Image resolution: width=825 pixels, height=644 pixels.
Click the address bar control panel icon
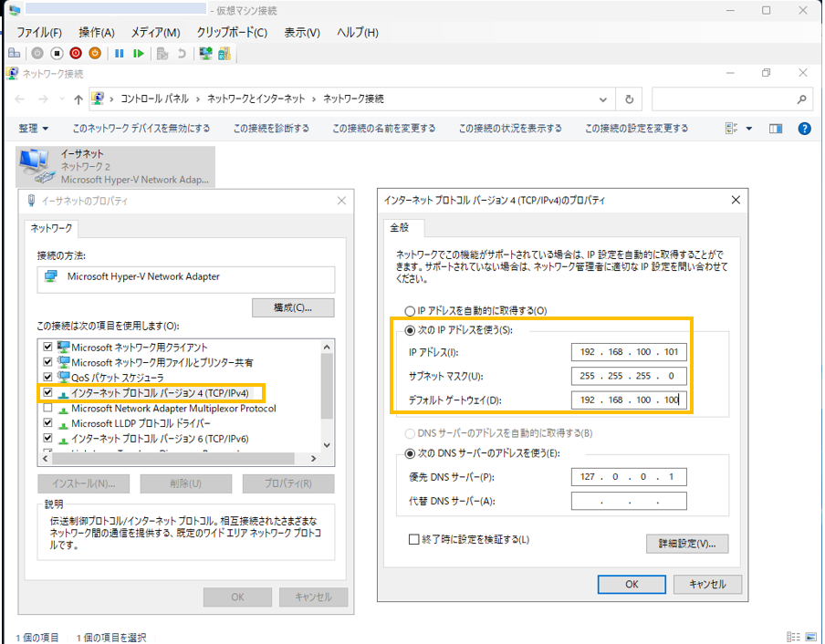(x=98, y=99)
